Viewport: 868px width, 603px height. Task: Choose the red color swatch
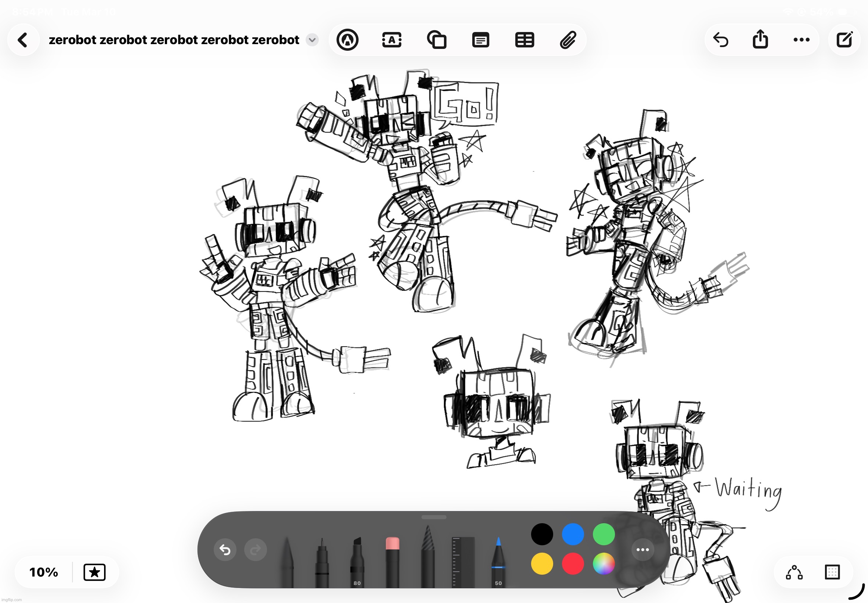click(x=573, y=564)
